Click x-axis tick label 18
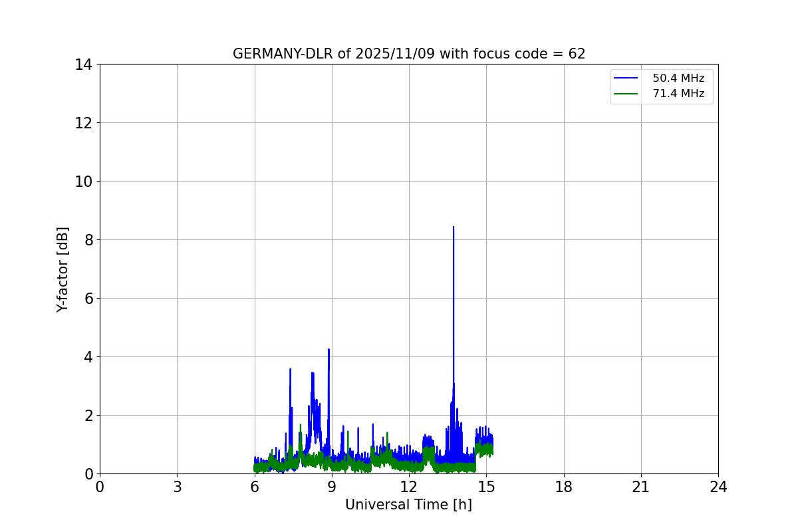This screenshot has width=798, height=532. click(564, 487)
